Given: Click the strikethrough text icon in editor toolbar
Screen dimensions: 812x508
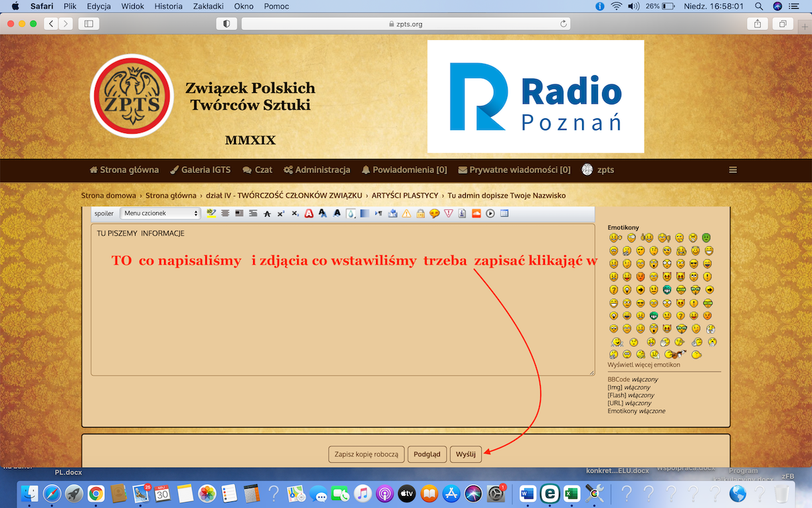Looking at the screenshot, I should pyautogui.click(x=266, y=214).
